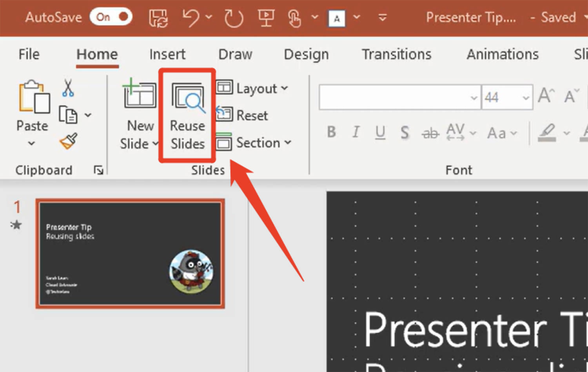Click the Paste clipboard icon
The height and width of the screenshot is (372, 588).
point(34,97)
